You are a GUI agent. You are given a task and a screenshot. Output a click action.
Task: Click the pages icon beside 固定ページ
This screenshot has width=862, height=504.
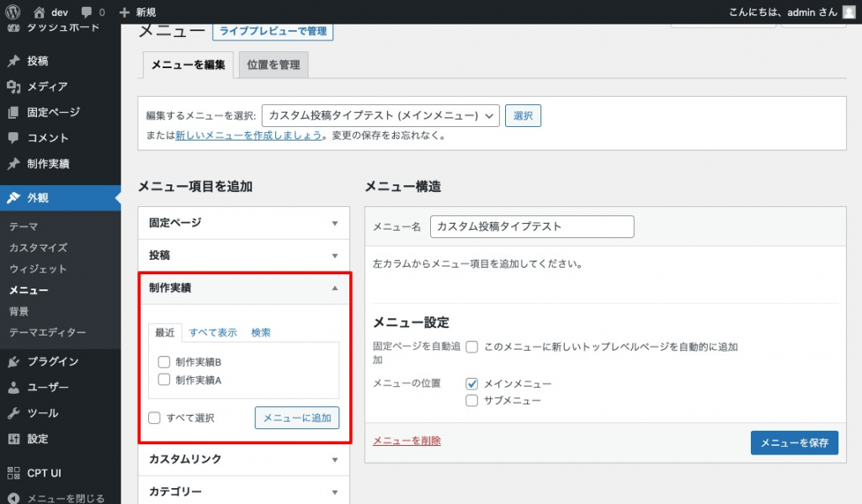pos(13,112)
